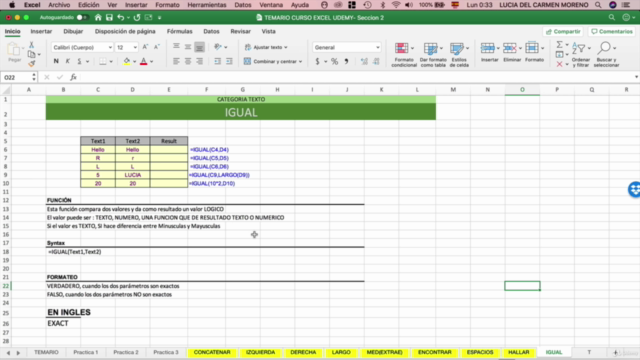Image resolution: width=640 pixels, height=360 pixels.
Task: Open Formato condicional
Action: point(404,55)
